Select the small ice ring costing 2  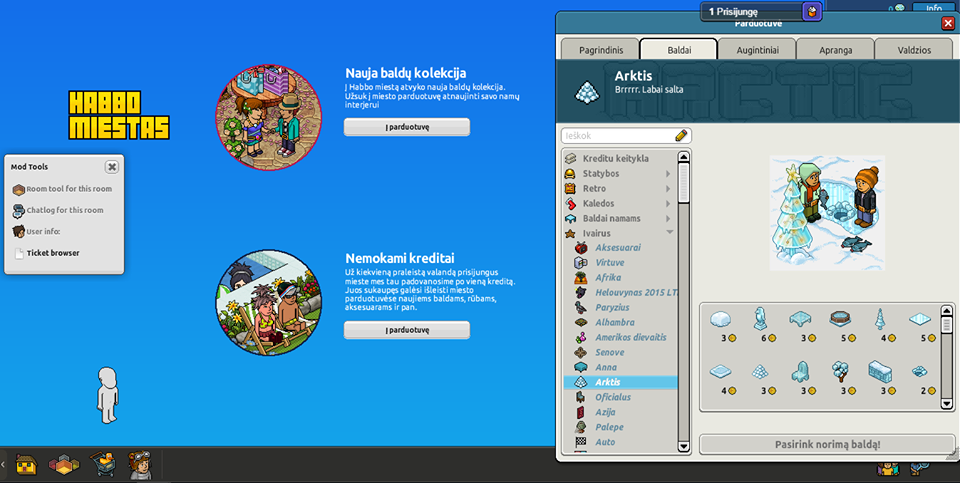coord(920,371)
